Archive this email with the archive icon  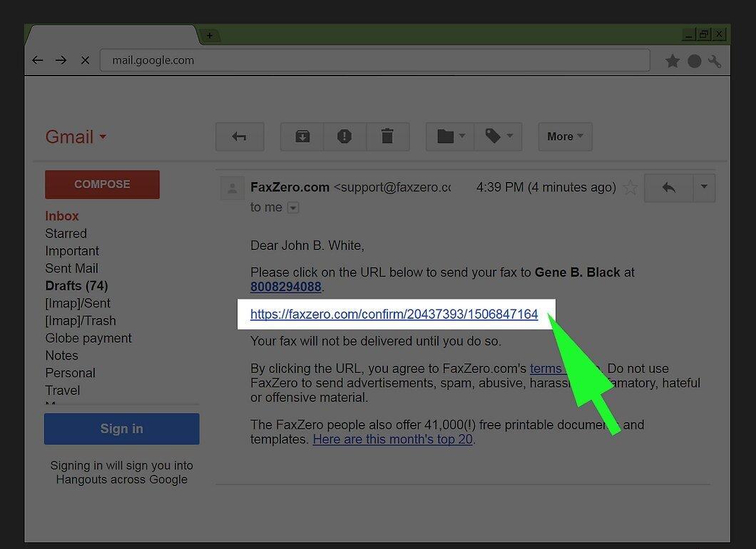click(302, 137)
